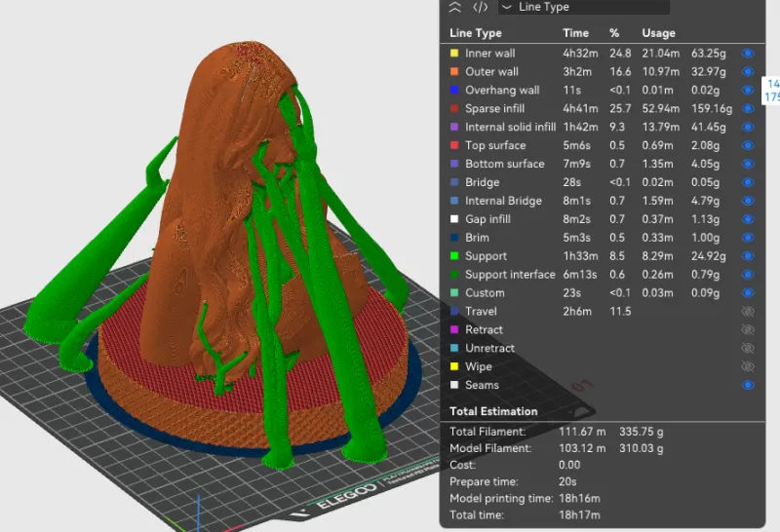Click the blue Overhang wall color swatch
The image size is (780, 532).
[x=454, y=90]
